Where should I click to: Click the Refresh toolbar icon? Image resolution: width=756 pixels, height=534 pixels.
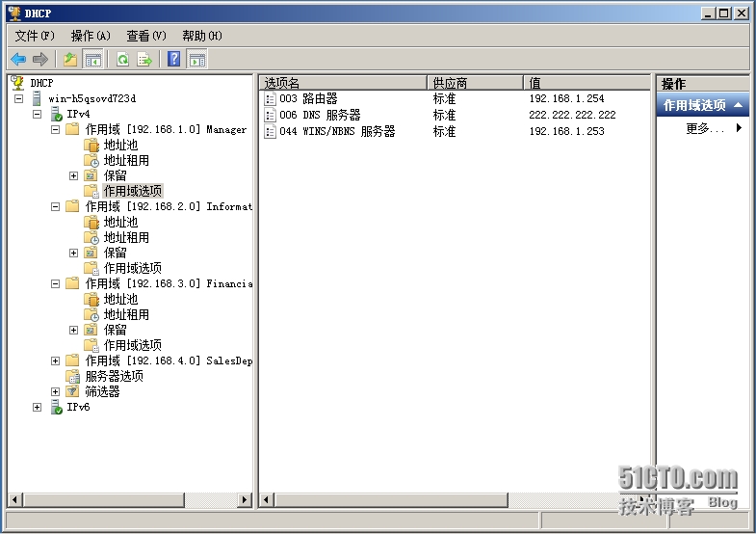pyautogui.click(x=123, y=60)
